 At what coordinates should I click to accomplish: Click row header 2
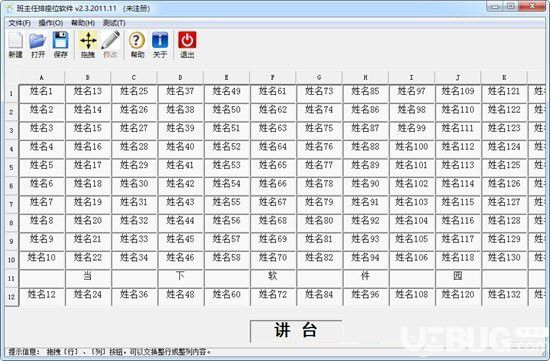[12, 112]
